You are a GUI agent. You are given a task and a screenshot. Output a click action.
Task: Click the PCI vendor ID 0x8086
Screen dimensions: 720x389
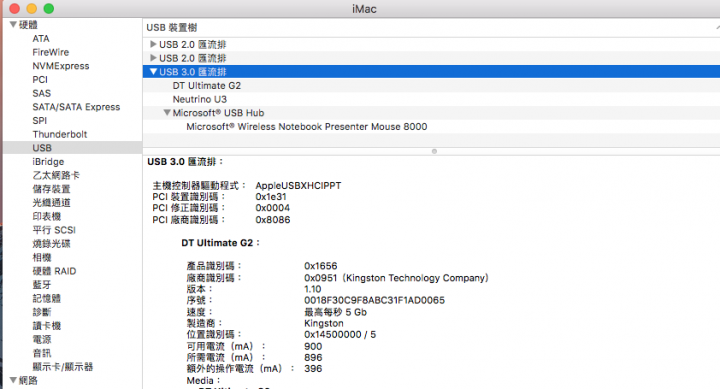pyautogui.click(x=273, y=220)
